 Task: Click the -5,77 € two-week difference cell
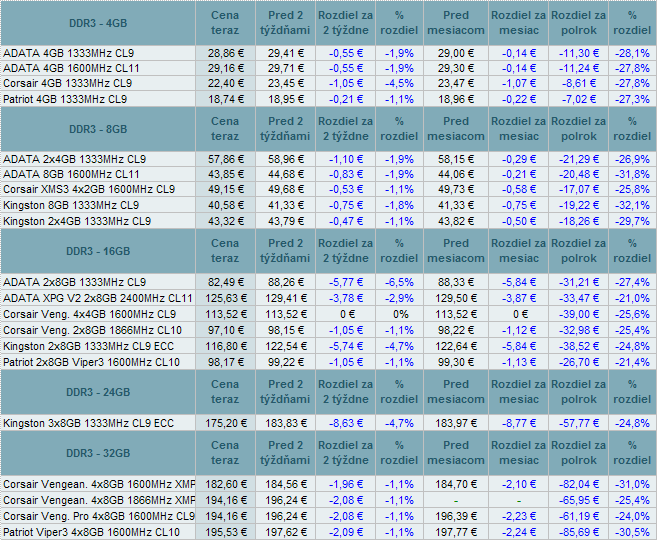point(346,282)
